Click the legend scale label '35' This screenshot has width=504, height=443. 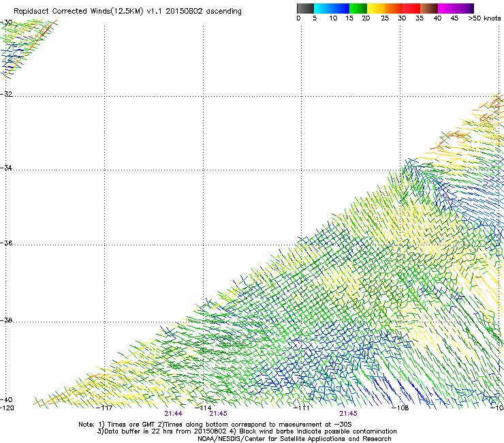click(420, 18)
